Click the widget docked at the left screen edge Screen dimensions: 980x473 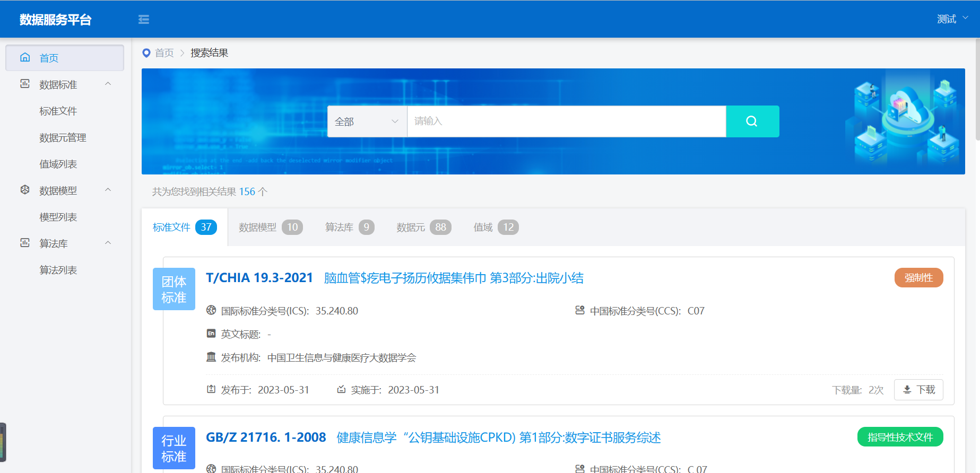[3, 442]
